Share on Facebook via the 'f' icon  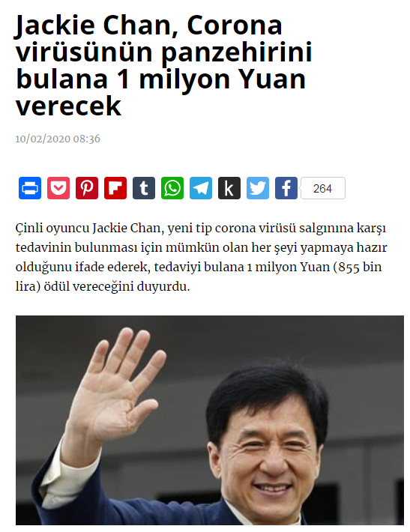[286, 188]
